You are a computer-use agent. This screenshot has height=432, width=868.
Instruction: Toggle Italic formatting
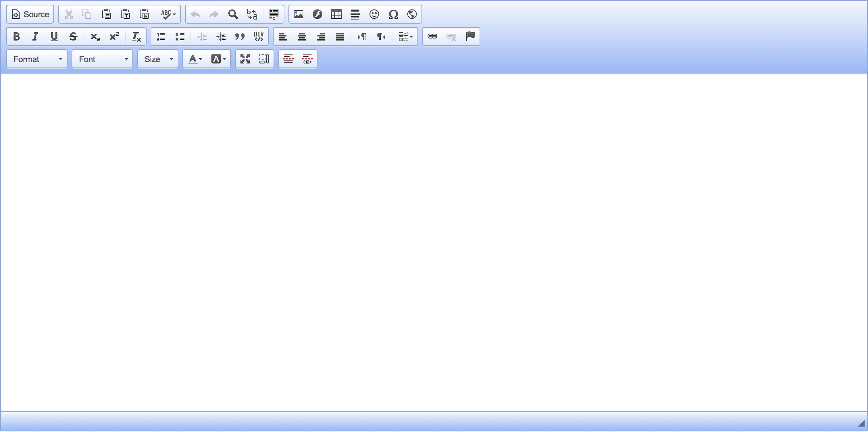(x=35, y=36)
